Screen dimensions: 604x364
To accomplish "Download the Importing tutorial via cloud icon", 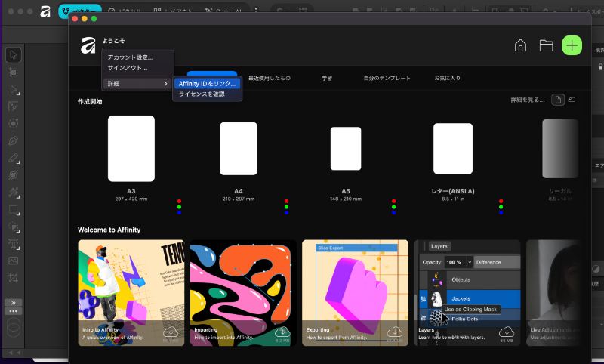I will [282, 332].
